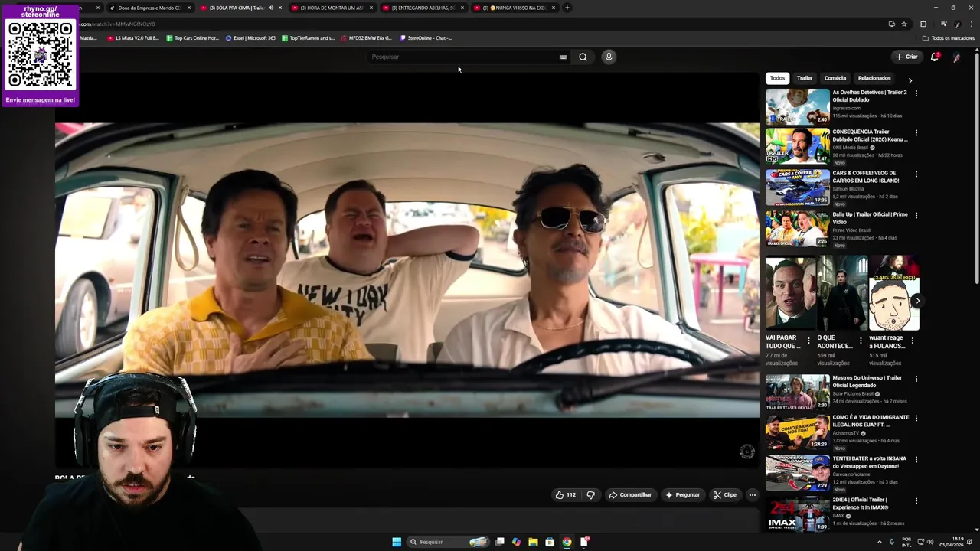The image size is (980, 551).
Task: Open the POR INTL language switcher
Action: [x=906, y=542]
